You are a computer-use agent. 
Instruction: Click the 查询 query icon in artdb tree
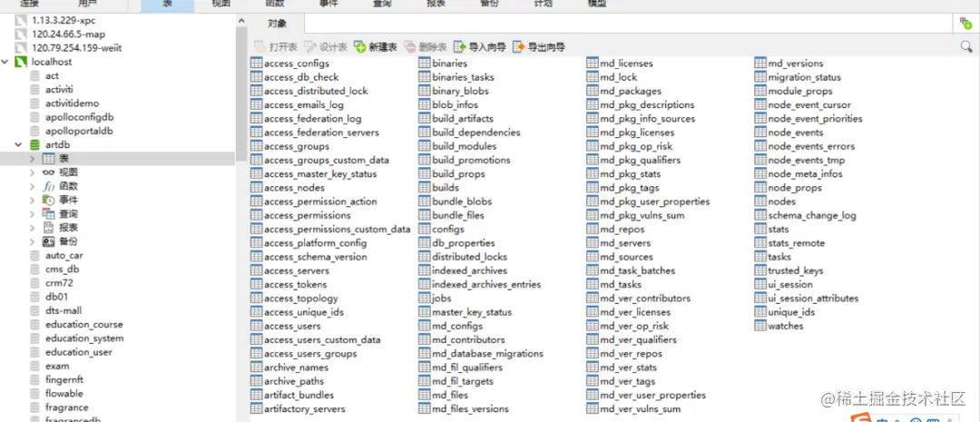pyautogui.click(x=49, y=214)
